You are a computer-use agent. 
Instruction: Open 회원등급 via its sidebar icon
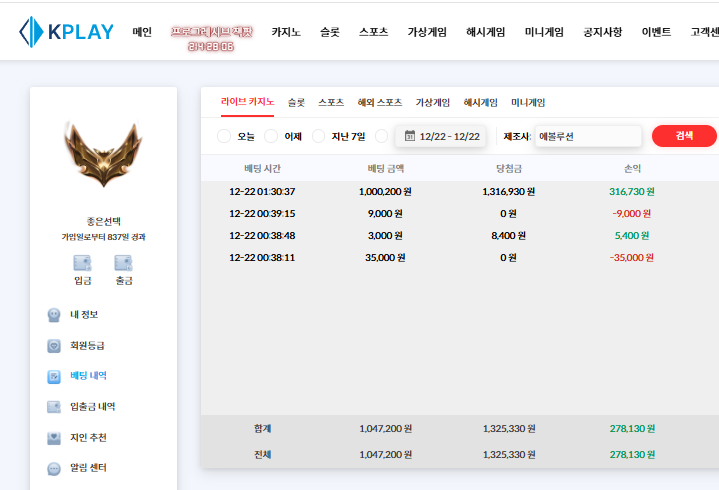tap(54, 346)
